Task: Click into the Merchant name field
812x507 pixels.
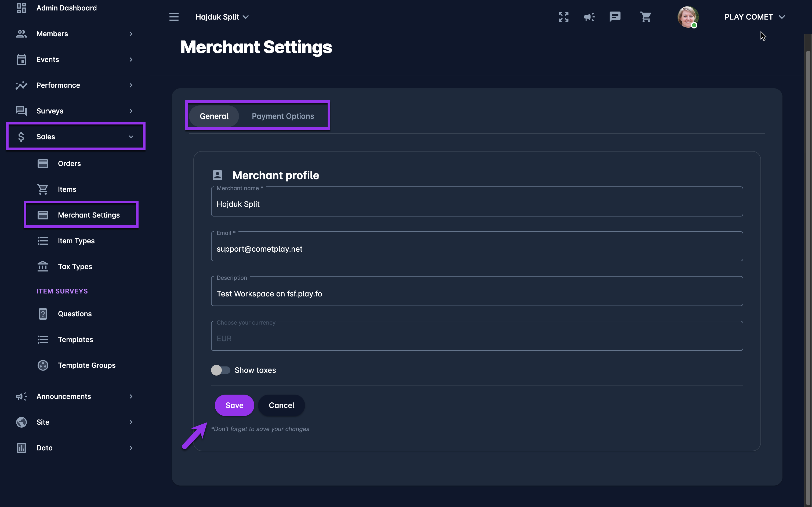Action: 476,204
